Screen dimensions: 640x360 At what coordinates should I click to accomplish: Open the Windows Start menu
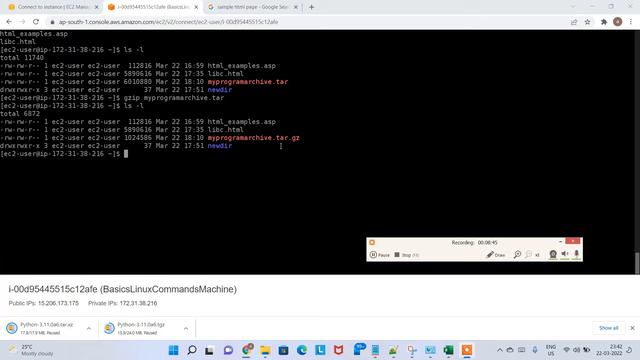173,350
